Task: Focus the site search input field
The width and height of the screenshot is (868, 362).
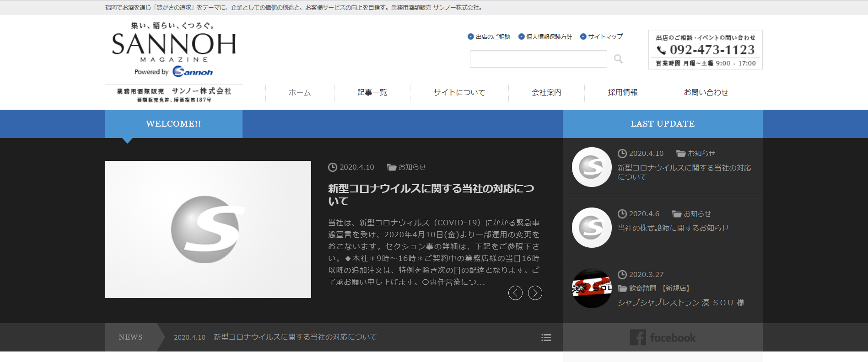Action: tap(539, 59)
